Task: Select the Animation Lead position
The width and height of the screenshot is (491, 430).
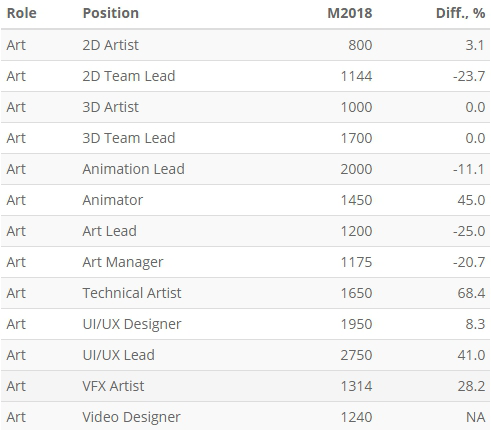Action: 134,169
